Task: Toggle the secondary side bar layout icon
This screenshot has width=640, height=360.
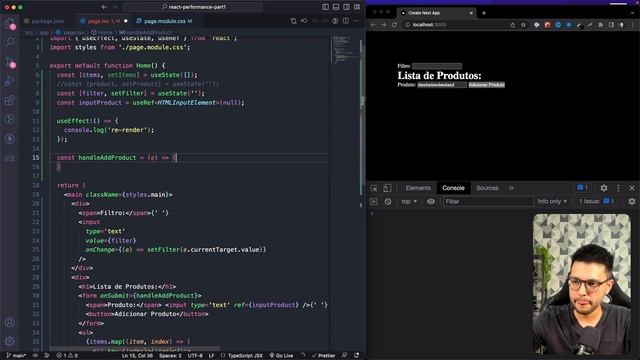Action: tap(347, 7)
